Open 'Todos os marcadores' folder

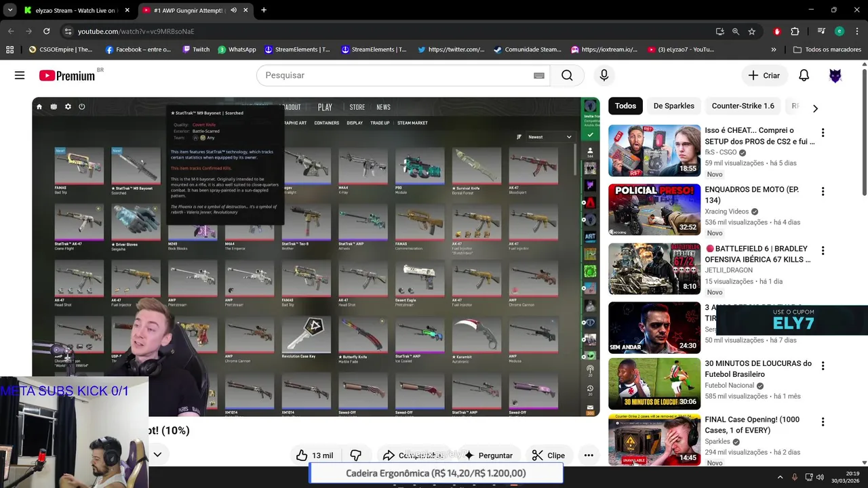[x=827, y=49]
